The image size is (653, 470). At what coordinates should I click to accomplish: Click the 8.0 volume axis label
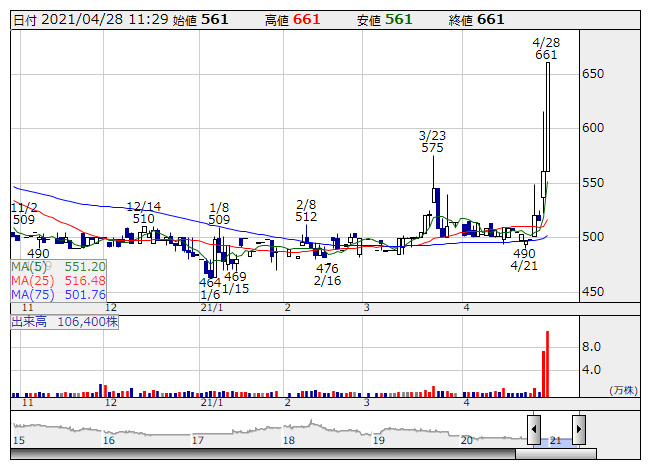tap(591, 347)
